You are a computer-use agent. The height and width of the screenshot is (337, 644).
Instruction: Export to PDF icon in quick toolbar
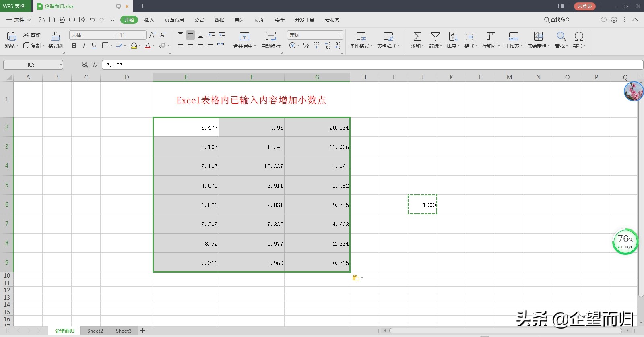click(62, 20)
